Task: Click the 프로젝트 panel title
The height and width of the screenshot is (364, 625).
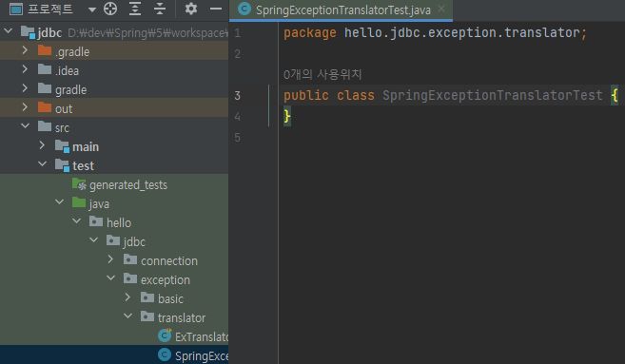Action: point(50,9)
